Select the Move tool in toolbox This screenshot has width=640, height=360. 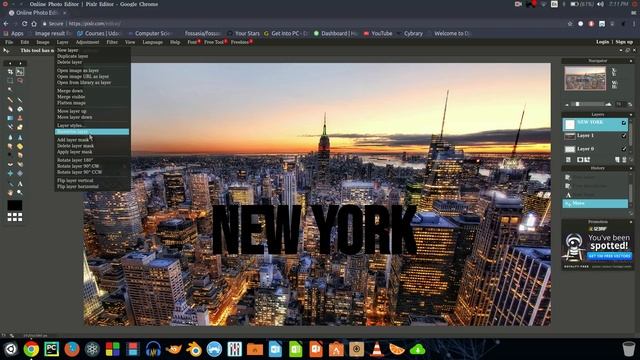coord(20,72)
